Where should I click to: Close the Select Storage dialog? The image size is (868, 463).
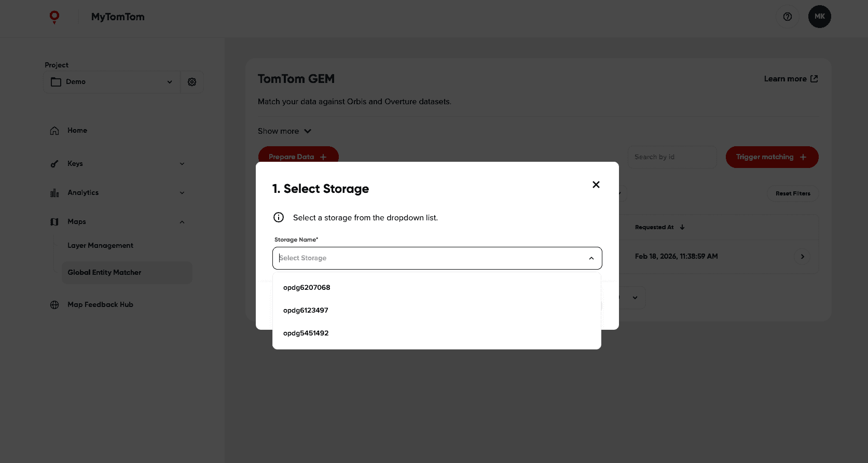click(x=596, y=185)
